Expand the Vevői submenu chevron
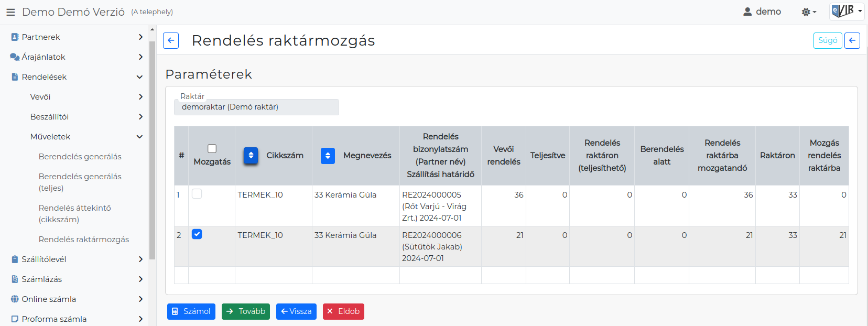This screenshot has height=326, width=868. pyautogui.click(x=140, y=97)
